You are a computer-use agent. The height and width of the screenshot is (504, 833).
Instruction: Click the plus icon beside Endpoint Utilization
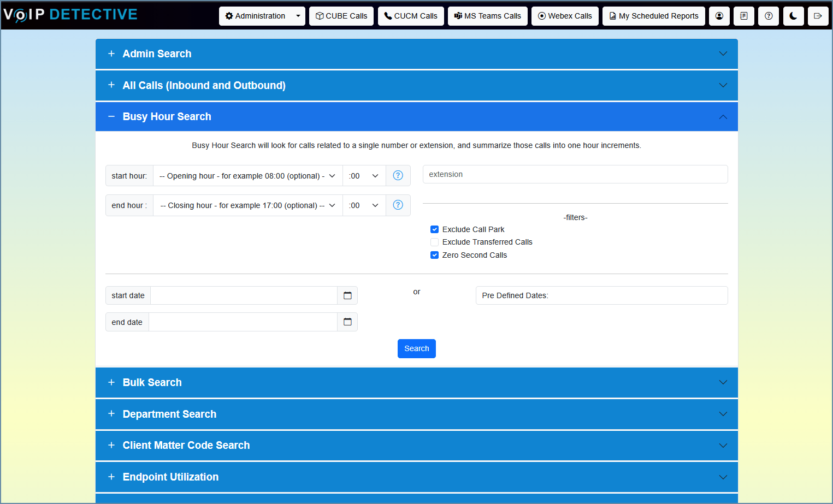coord(111,477)
